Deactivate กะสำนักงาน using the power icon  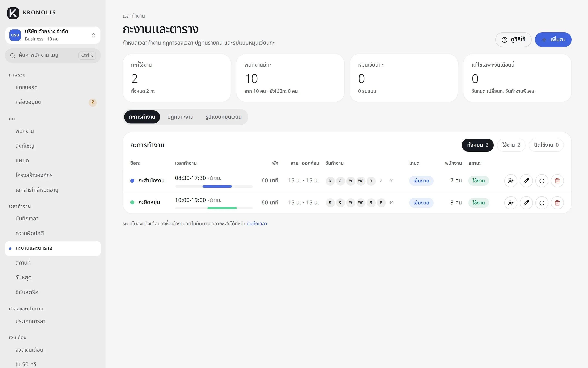(542, 181)
